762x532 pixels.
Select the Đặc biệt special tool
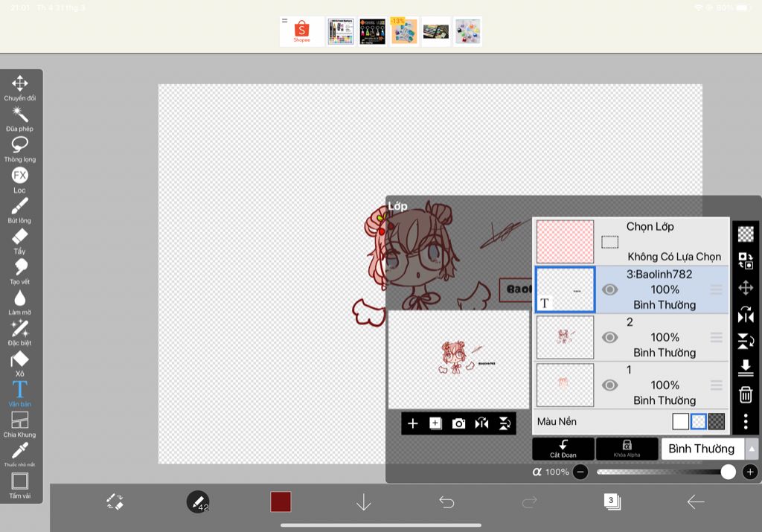pyautogui.click(x=19, y=333)
